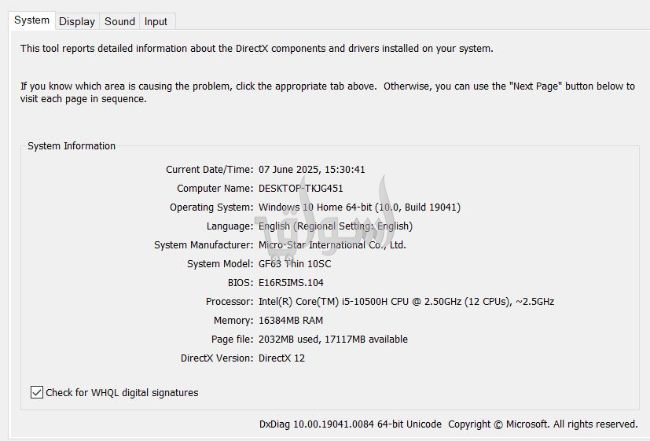Select the Input tab
Screen dimensions: 650x441
pos(156,22)
